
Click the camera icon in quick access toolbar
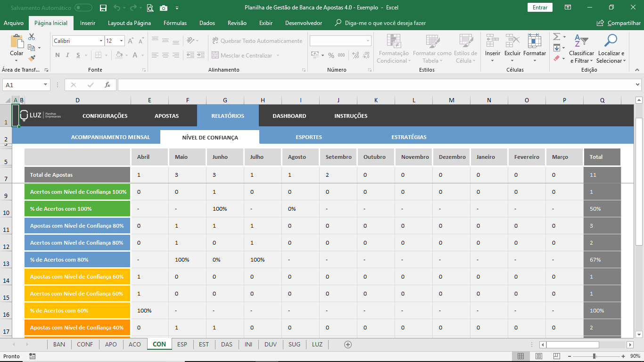[x=164, y=8]
